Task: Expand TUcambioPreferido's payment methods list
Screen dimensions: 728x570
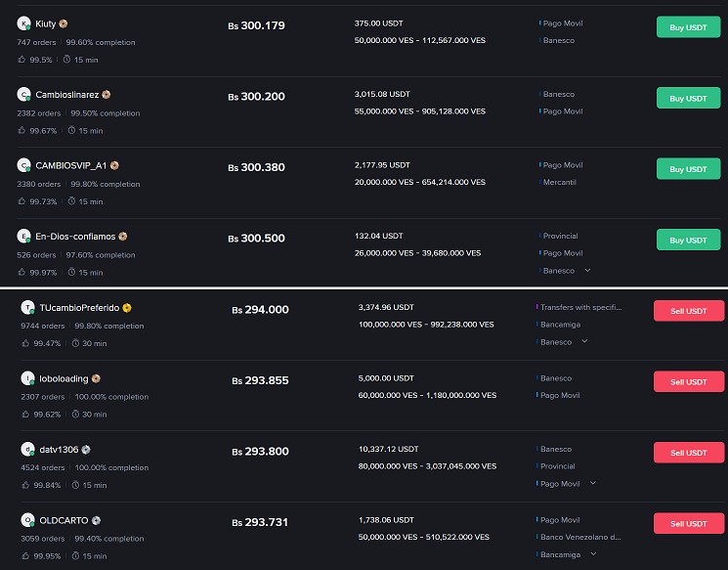Action: coord(584,341)
